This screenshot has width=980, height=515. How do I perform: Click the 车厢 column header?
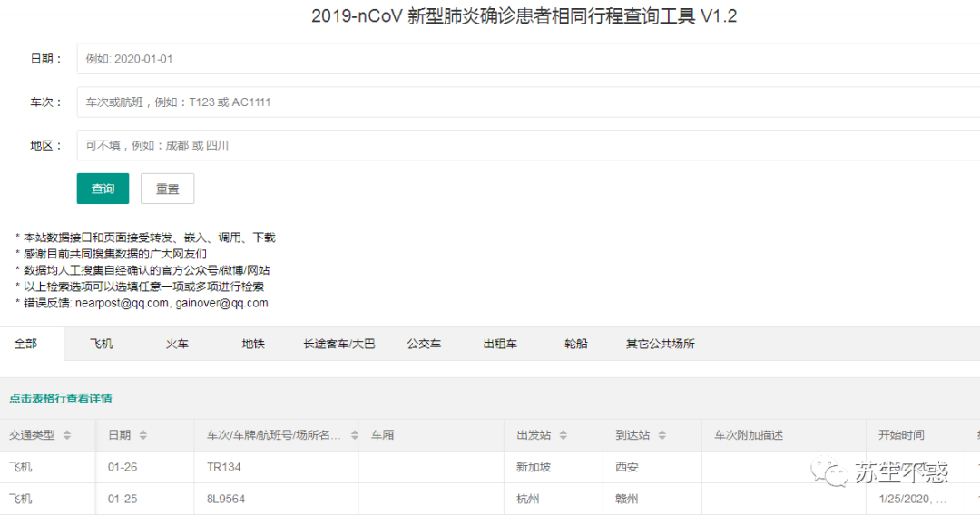click(x=431, y=435)
